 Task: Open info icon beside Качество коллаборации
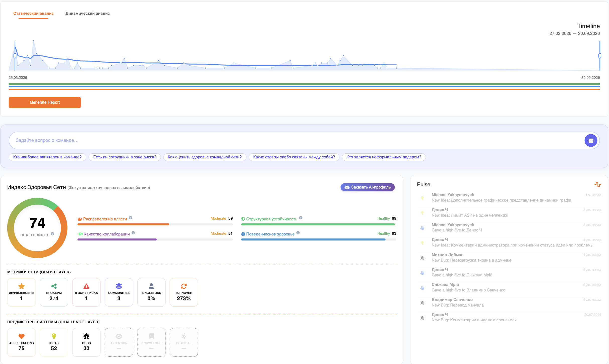point(133,233)
